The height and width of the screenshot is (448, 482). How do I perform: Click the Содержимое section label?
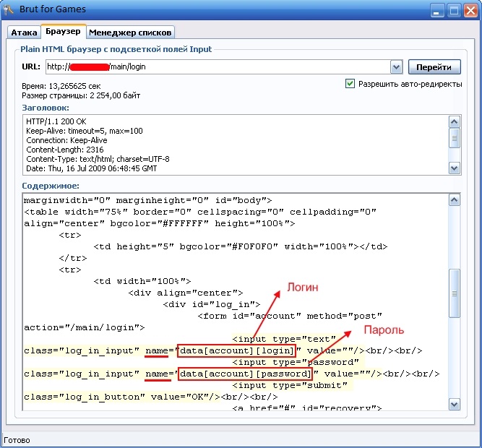(x=51, y=186)
